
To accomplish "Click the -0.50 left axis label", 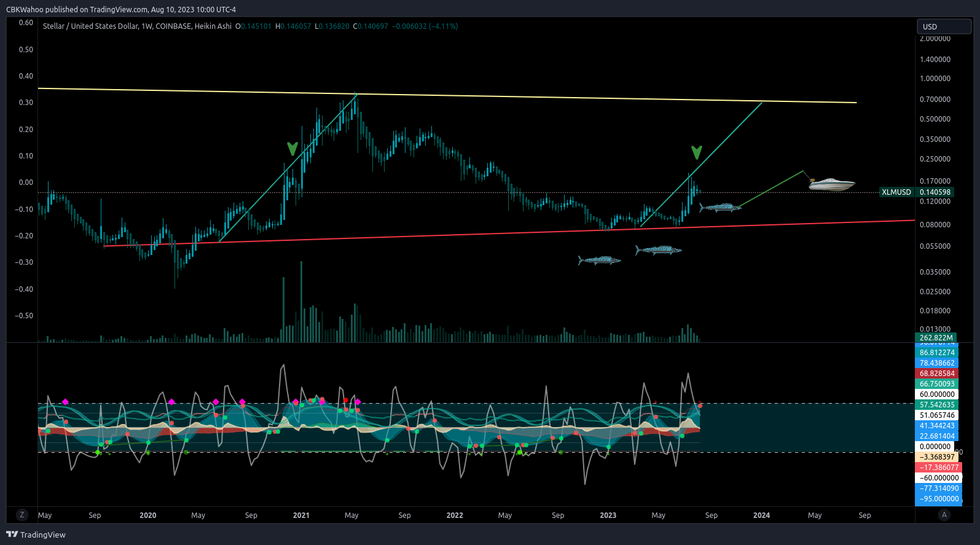I will tap(24, 316).
